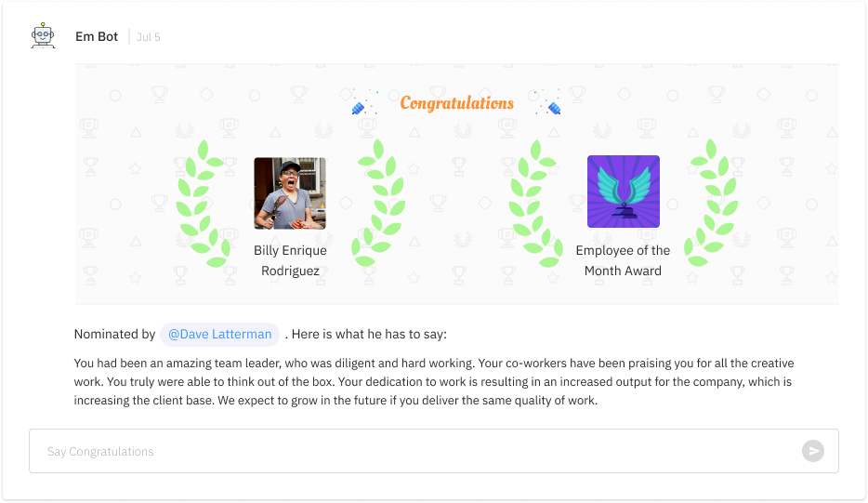Click the green laurel right of Billy's photo
This screenshot has width=868, height=503.
[x=378, y=203]
